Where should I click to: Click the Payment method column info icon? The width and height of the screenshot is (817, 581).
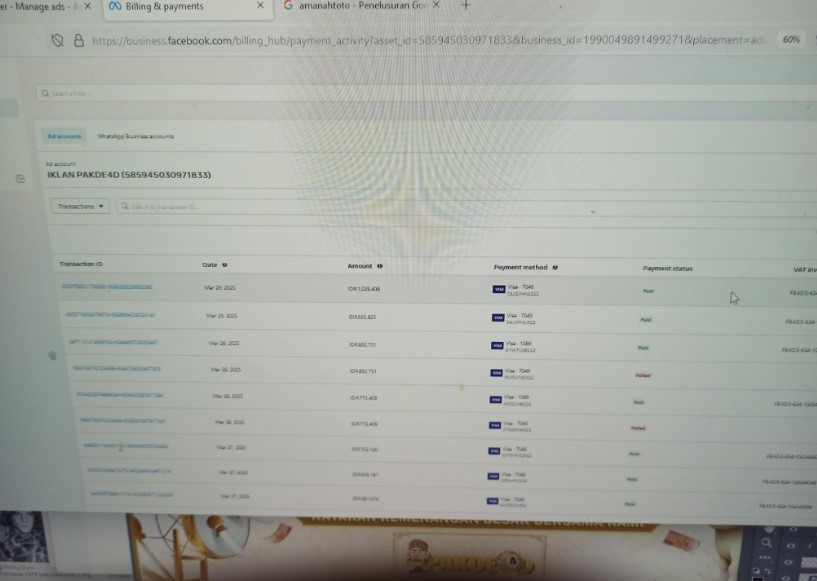click(x=555, y=267)
